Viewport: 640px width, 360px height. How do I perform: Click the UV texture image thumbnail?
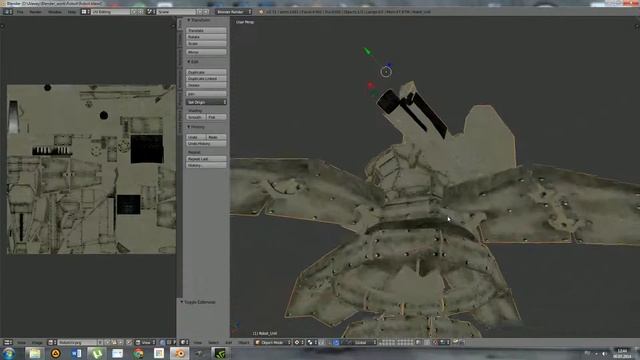click(91, 169)
